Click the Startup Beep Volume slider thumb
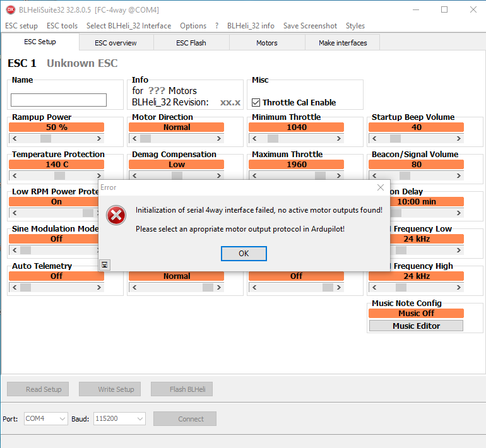Screen dimensions: 486x448 pos(395,138)
